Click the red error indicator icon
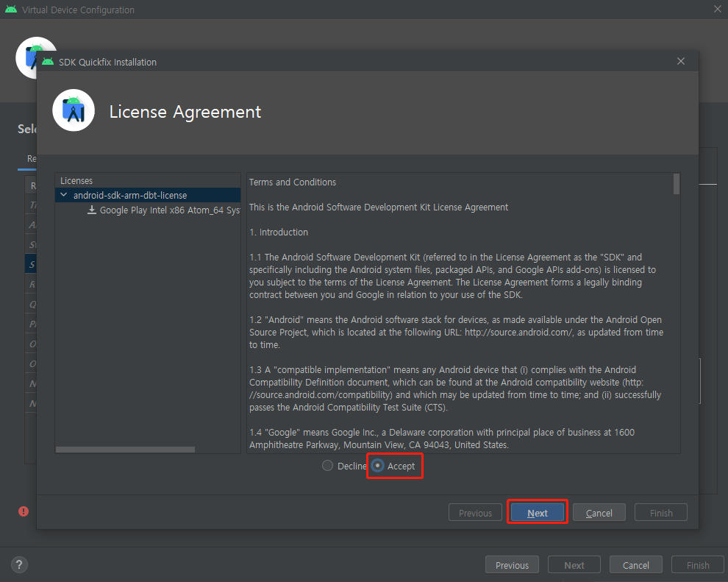Screen dimensions: 728x582 point(24,511)
